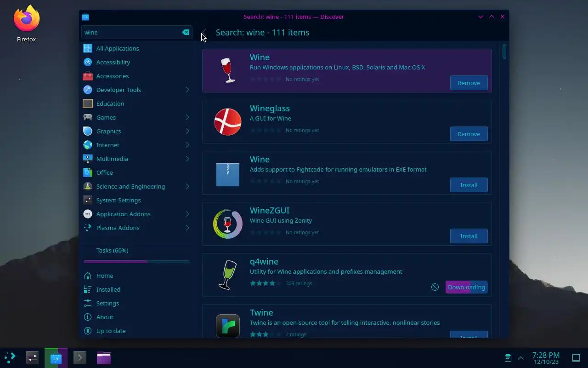This screenshot has height=368, width=588.
Task: Click the Internet globe icon
Action: tap(88, 145)
